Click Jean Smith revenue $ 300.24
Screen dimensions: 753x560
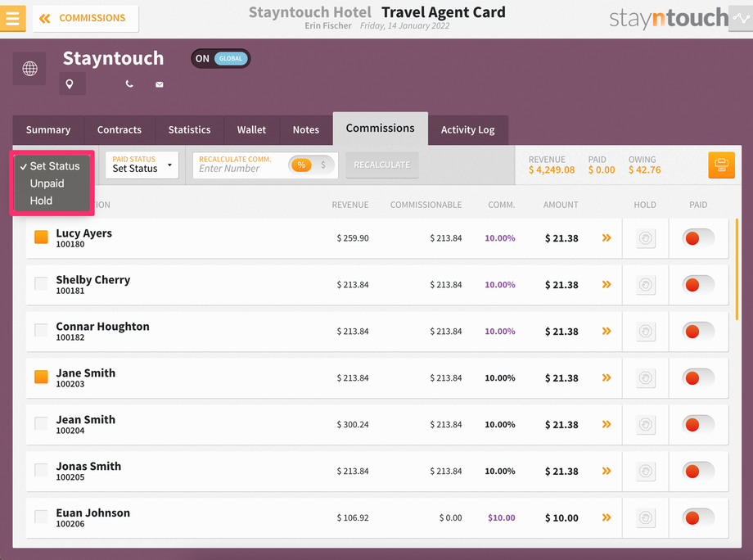tap(353, 425)
